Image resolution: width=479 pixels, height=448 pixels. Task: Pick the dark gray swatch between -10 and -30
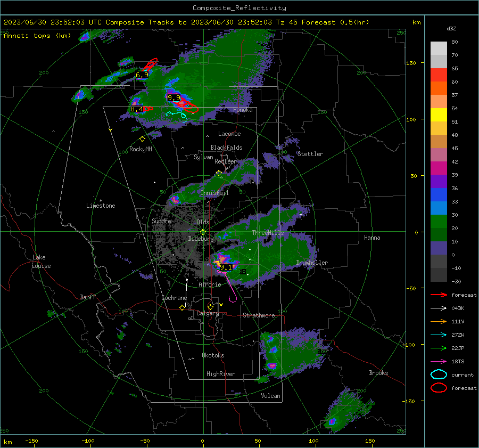tap(439, 275)
